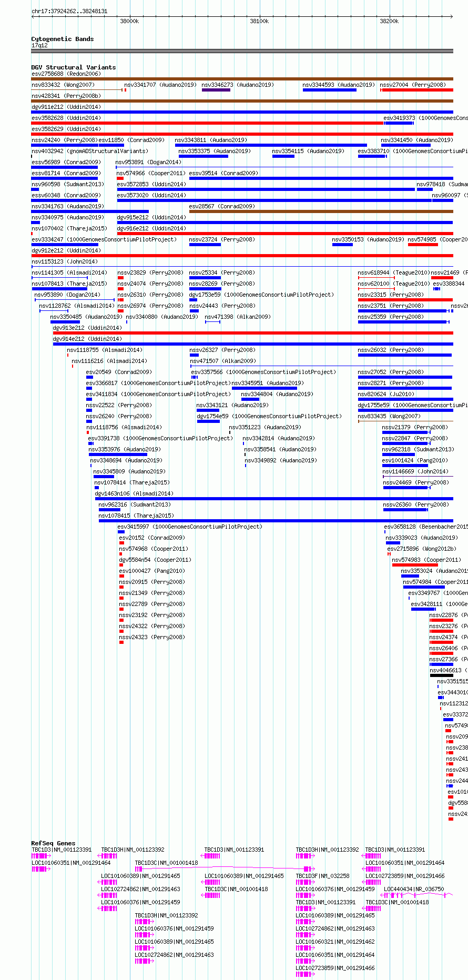The width and height of the screenshot is (468, 980).
Task: Select variant nsv833432 (Wong2007)
Action: pyautogui.click(x=63, y=85)
